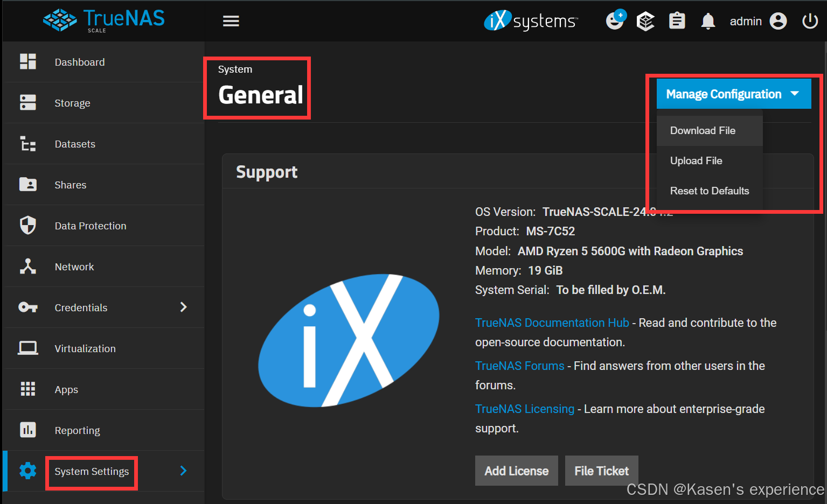
Task: Expand the System Settings chevron
Action: click(x=183, y=471)
